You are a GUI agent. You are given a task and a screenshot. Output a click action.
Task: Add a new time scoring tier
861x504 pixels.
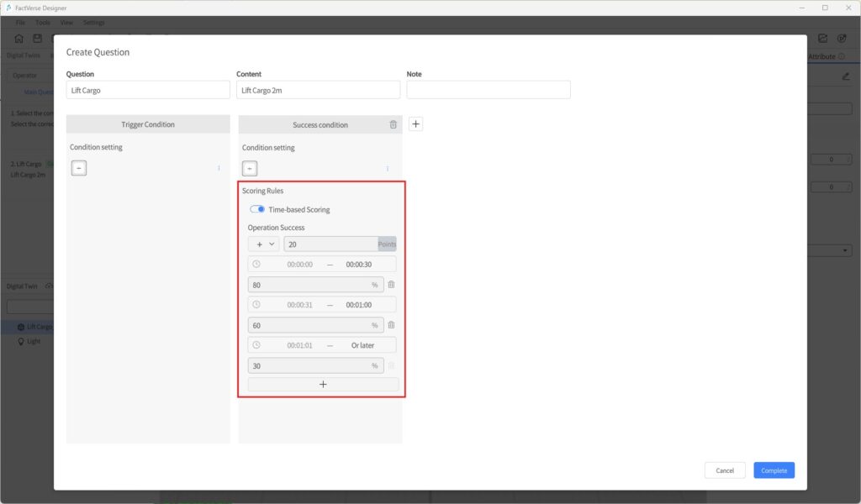323,384
